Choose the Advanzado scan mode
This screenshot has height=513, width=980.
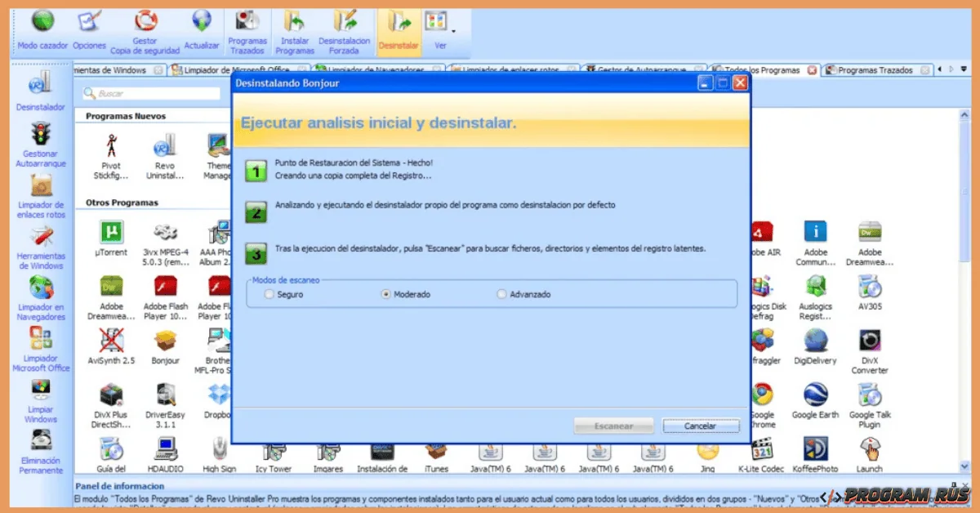(501, 294)
